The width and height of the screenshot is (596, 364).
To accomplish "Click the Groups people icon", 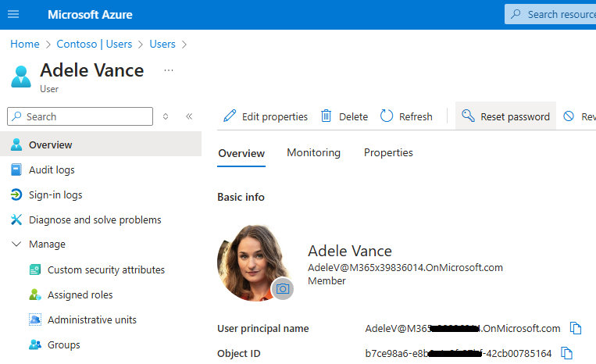I will tap(35, 344).
